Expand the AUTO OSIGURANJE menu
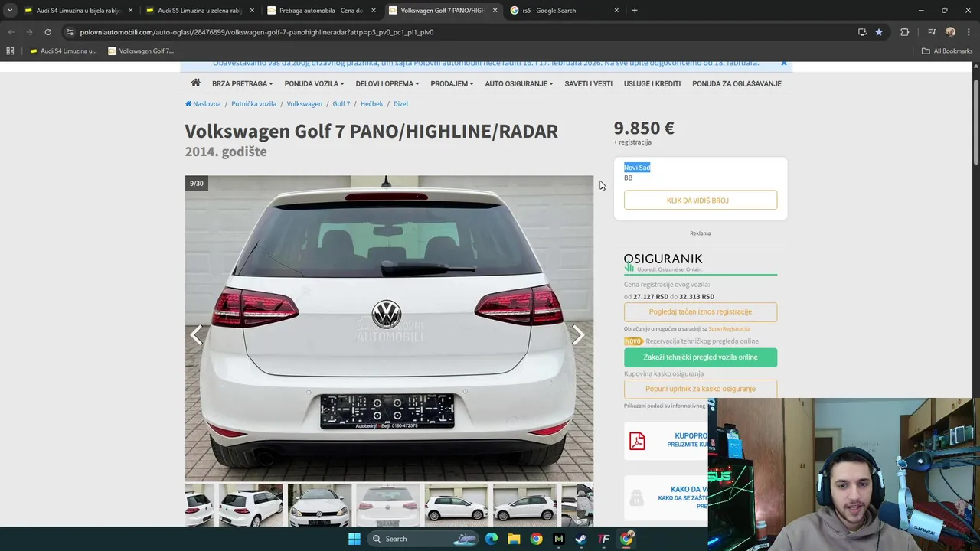The height and width of the screenshot is (551, 980). 519,83
